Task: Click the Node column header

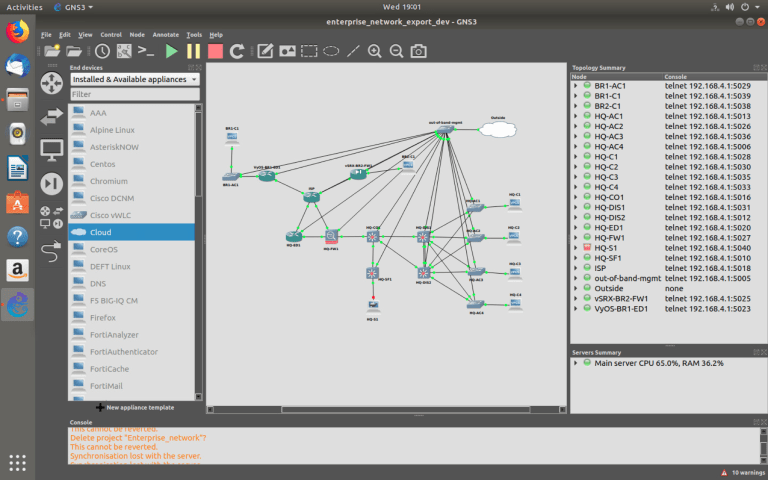Action: 617,77
